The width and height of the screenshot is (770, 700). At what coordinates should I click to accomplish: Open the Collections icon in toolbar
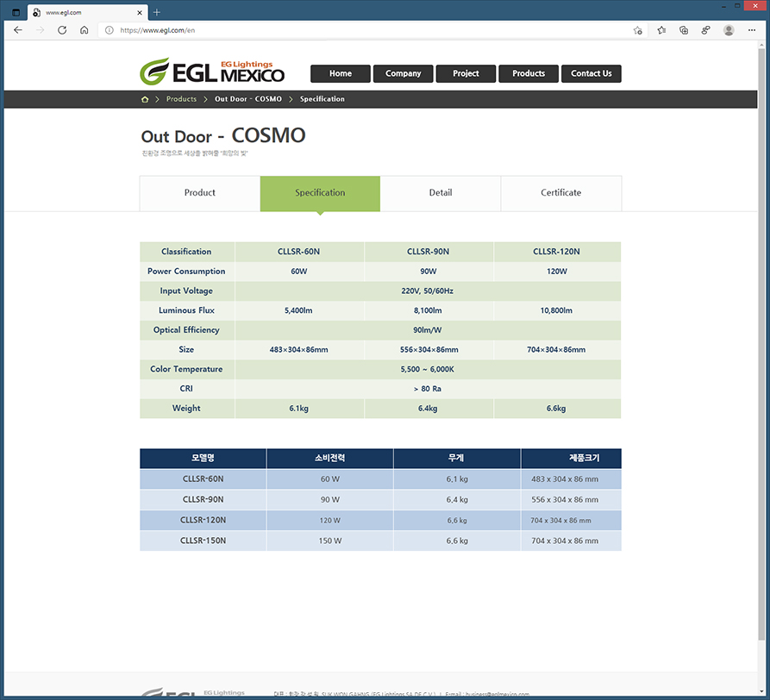coord(684,29)
